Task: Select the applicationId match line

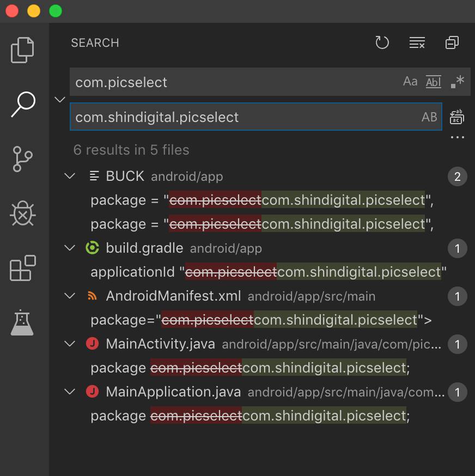Action: [x=269, y=272]
